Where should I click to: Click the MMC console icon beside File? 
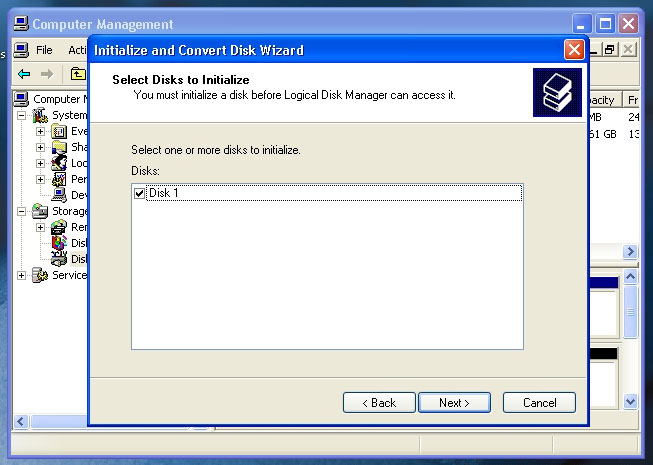pyautogui.click(x=21, y=50)
